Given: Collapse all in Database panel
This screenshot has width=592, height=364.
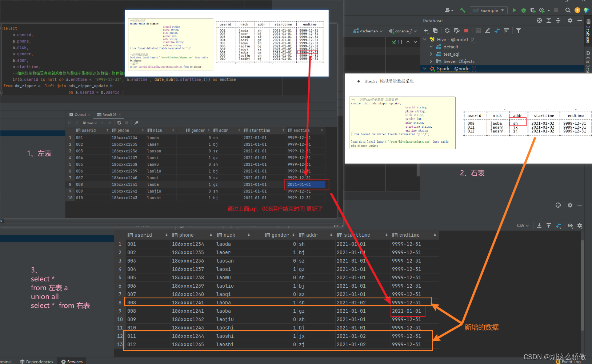Looking at the screenshot, I should (558, 20).
